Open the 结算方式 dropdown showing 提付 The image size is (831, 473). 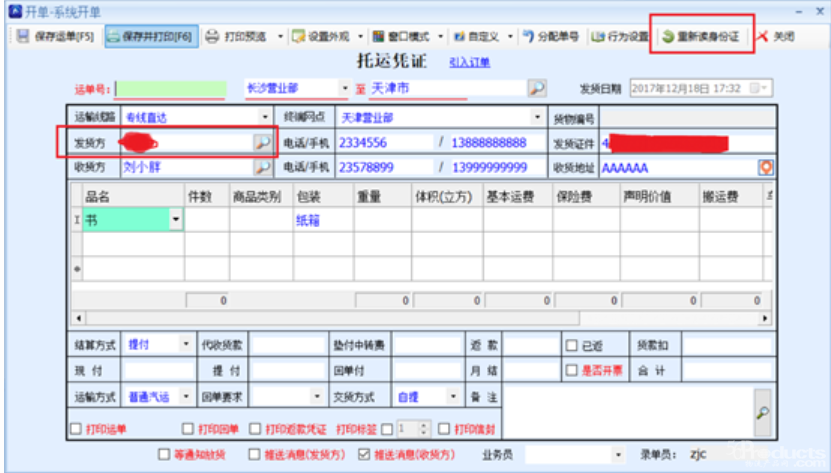coord(186,345)
